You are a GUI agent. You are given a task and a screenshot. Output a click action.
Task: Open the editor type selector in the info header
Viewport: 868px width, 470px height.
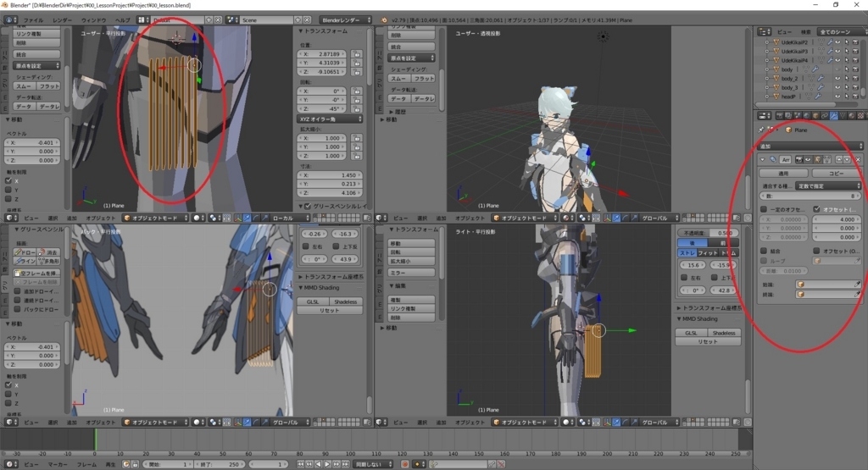click(10, 20)
